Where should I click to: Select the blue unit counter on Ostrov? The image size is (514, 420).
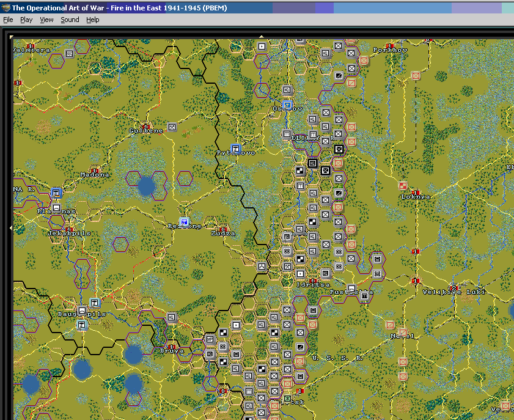click(x=287, y=105)
